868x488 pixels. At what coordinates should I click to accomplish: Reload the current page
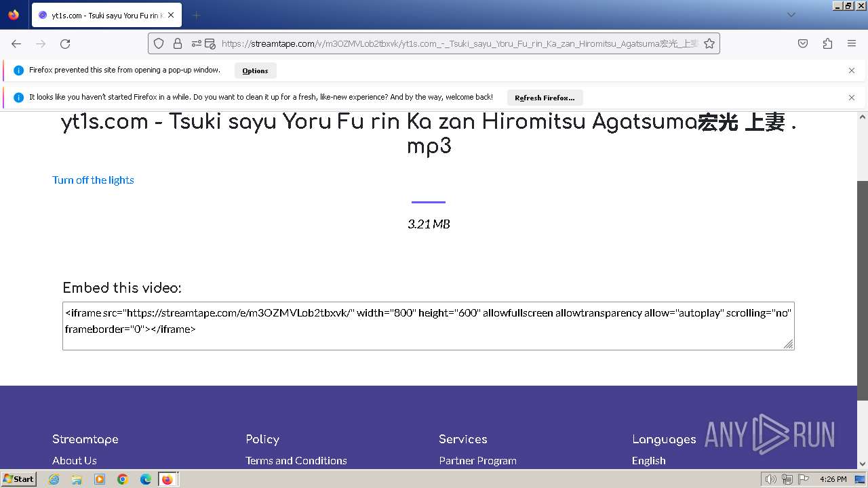coord(65,43)
